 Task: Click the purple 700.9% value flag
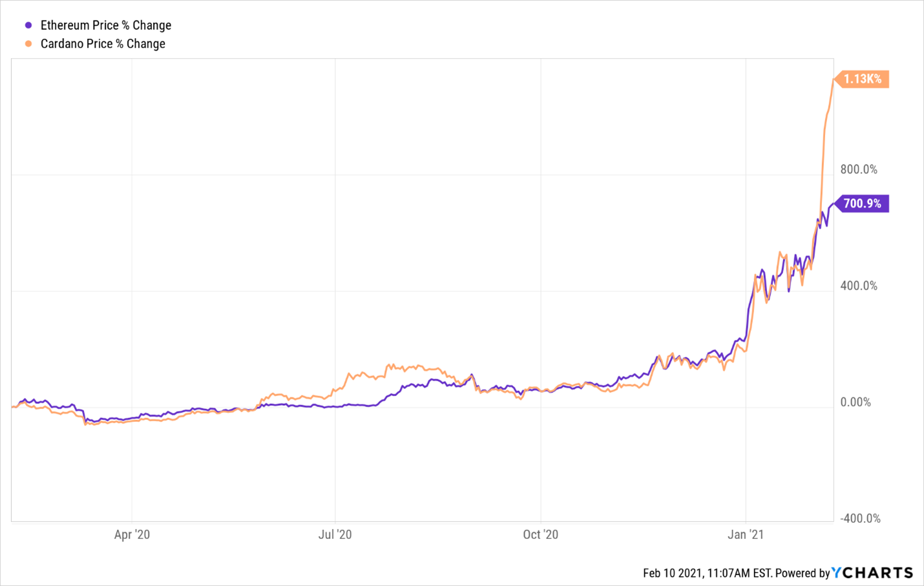click(x=862, y=204)
